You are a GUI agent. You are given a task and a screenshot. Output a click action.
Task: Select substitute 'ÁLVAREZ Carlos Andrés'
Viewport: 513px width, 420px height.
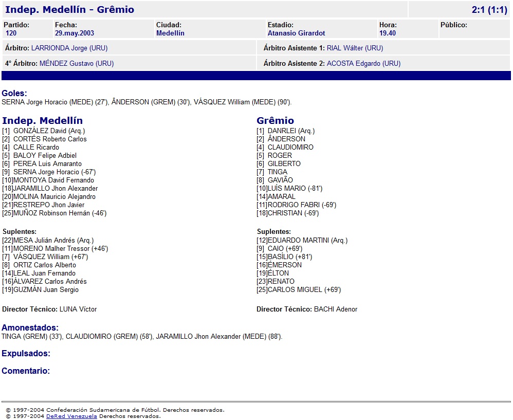click(x=50, y=281)
